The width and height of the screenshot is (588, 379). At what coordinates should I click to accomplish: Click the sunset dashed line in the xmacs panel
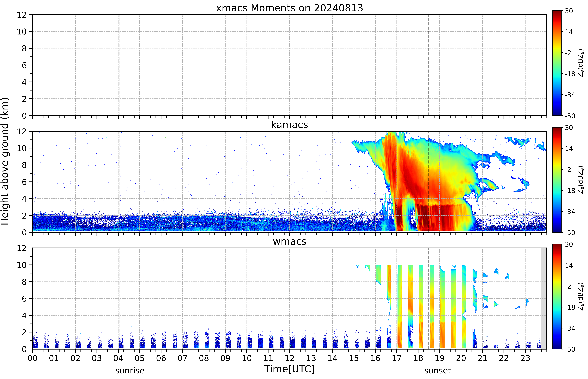pyautogui.click(x=429, y=65)
